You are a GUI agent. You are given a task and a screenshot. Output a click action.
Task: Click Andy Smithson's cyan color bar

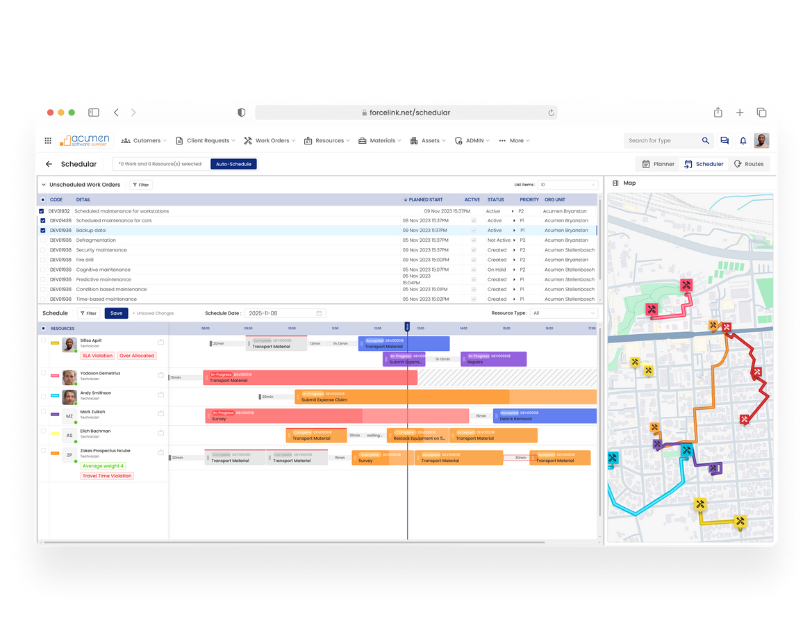tap(55, 396)
